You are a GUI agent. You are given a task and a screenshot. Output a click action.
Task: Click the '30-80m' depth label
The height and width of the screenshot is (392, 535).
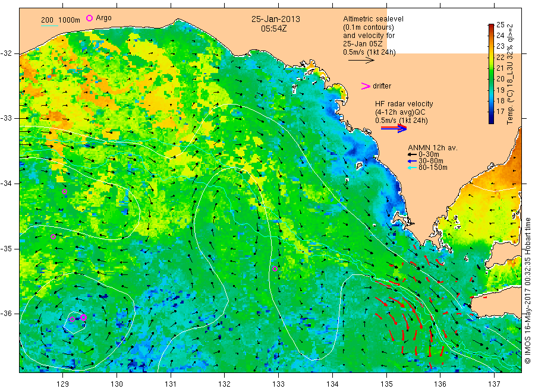(431, 161)
